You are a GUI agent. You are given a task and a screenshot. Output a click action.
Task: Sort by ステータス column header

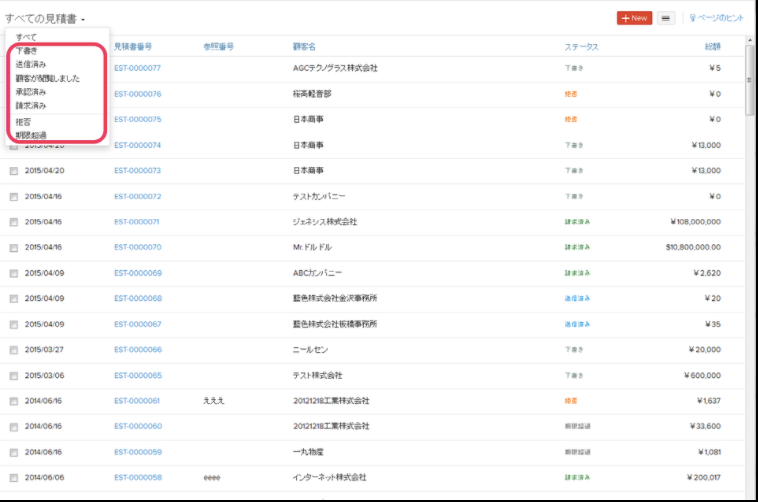pyautogui.click(x=581, y=46)
